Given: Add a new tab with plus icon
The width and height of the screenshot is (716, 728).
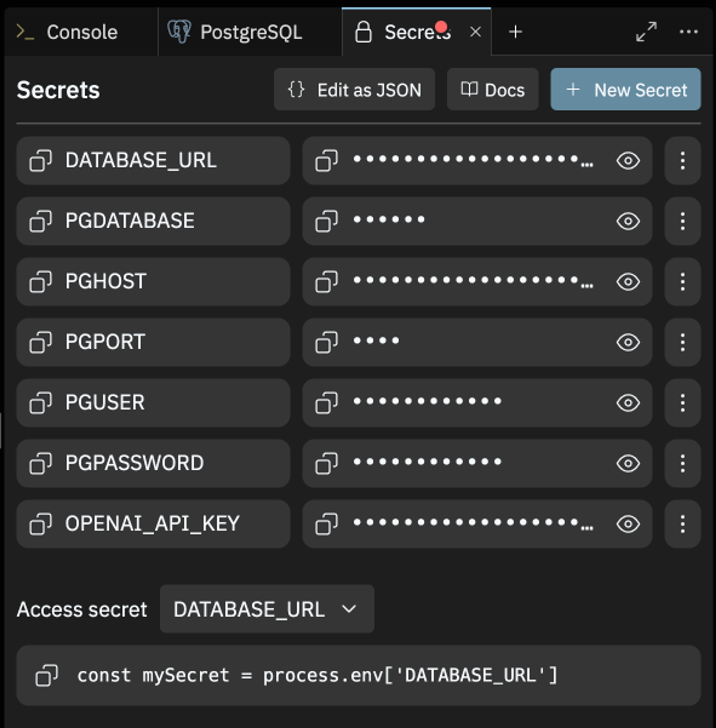Looking at the screenshot, I should [x=515, y=32].
